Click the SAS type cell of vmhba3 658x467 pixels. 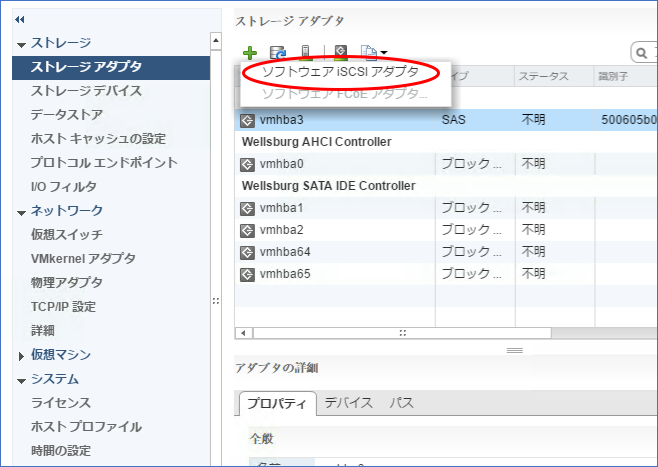pyautogui.click(x=454, y=120)
